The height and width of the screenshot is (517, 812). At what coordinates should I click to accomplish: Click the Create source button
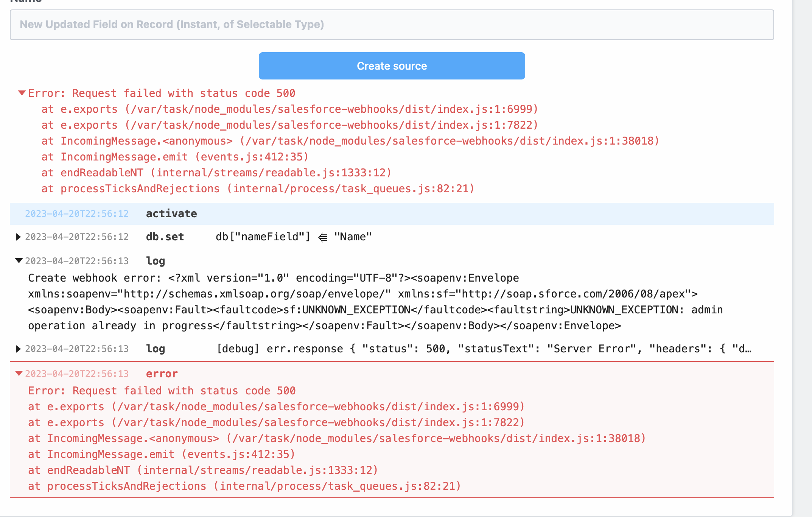[x=392, y=66]
